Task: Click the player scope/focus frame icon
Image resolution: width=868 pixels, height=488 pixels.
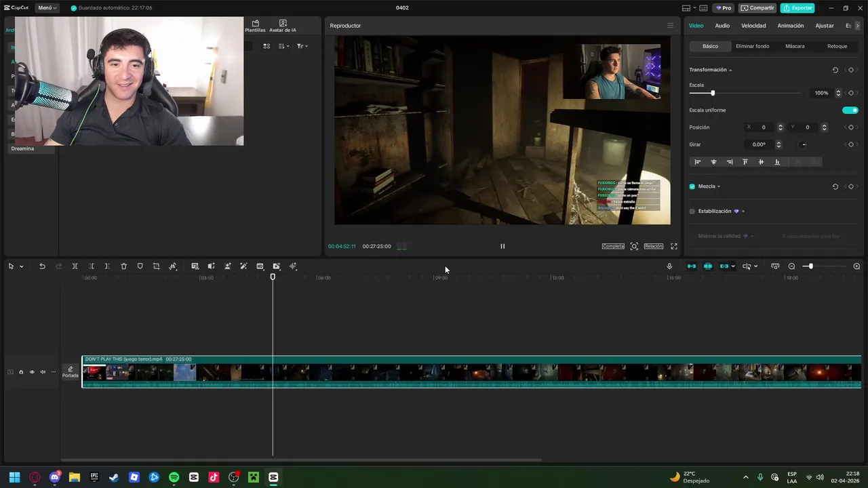Action: (634, 246)
